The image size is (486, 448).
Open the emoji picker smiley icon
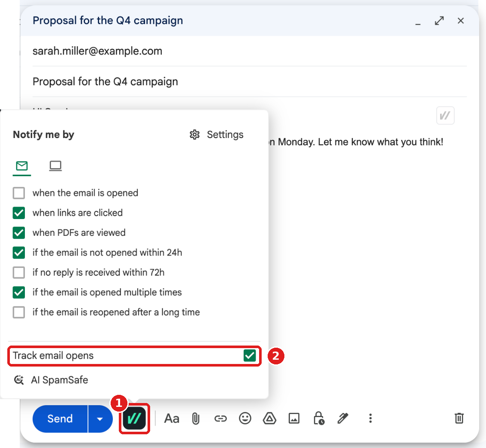point(245,418)
